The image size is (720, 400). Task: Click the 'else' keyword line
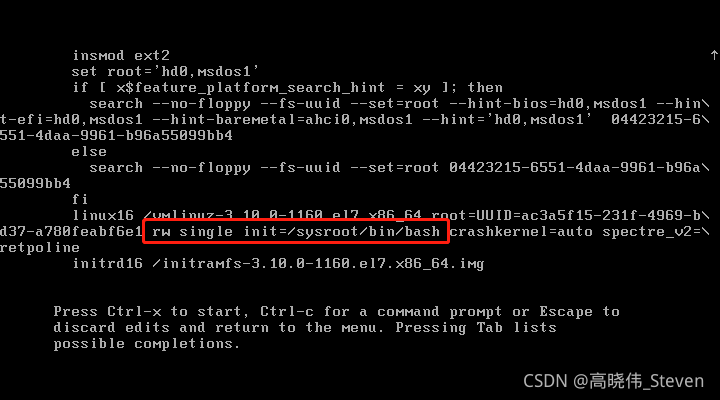(89, 152)
